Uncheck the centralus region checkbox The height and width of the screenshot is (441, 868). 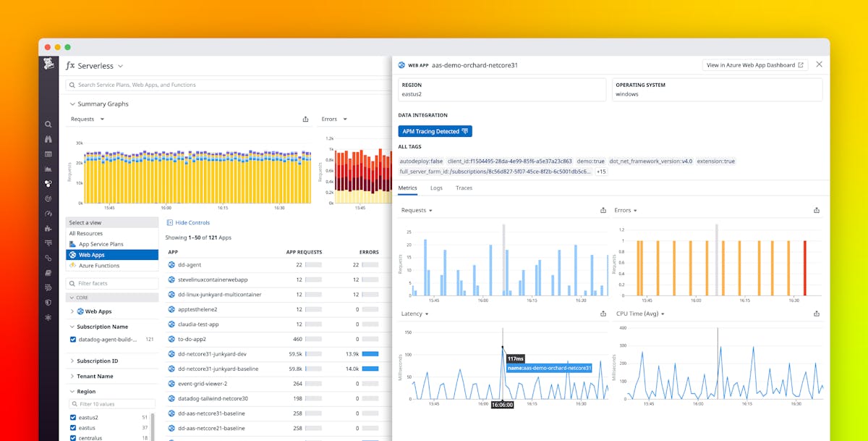tap(73, 437)
